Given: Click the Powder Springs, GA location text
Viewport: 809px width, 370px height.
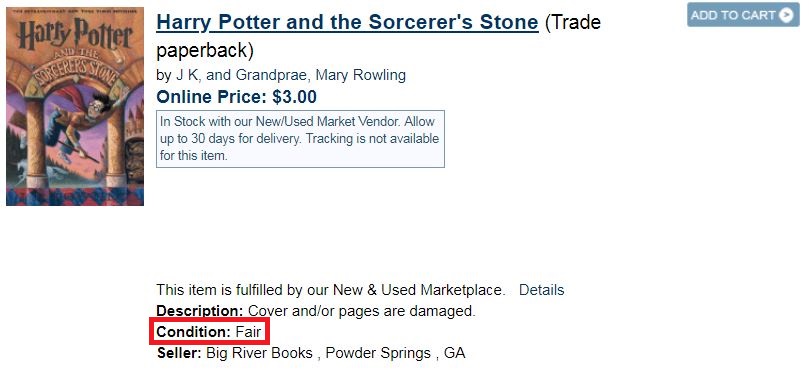Looking at the screenshot, I should [x=395, y=353].
